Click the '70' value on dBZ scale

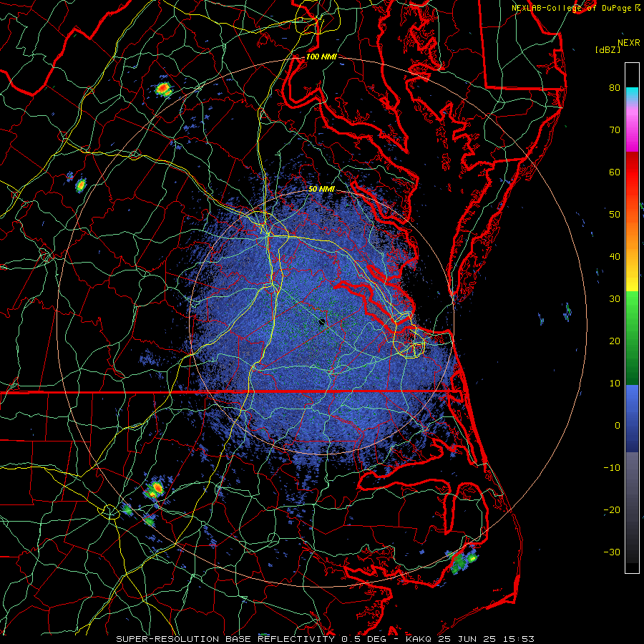[x=615, y=130]
